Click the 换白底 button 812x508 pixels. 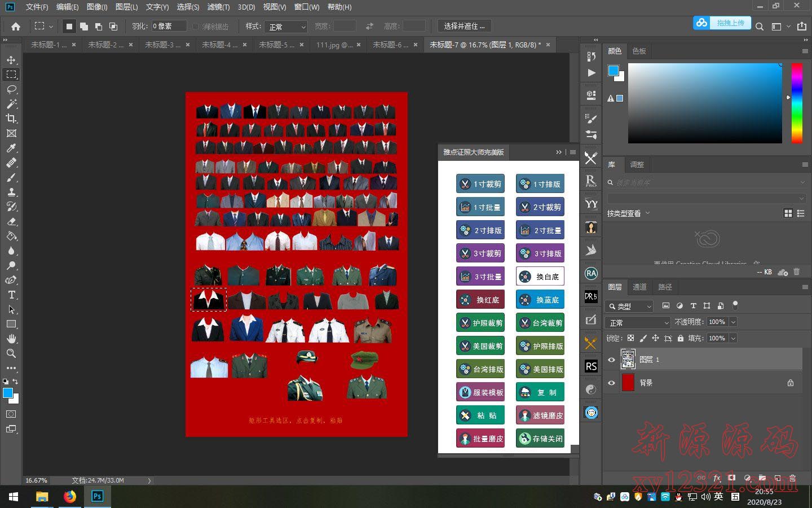[540, 277]
